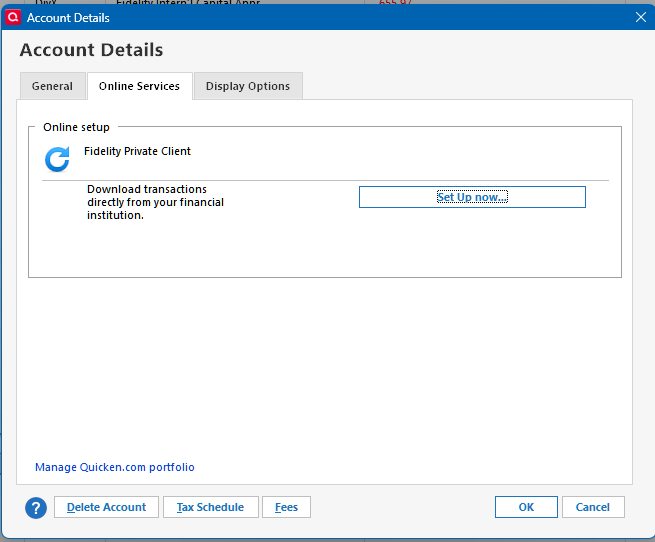Select the Online Services tab
This screenshot has height=542, width=655.
[x=140, y=86]
